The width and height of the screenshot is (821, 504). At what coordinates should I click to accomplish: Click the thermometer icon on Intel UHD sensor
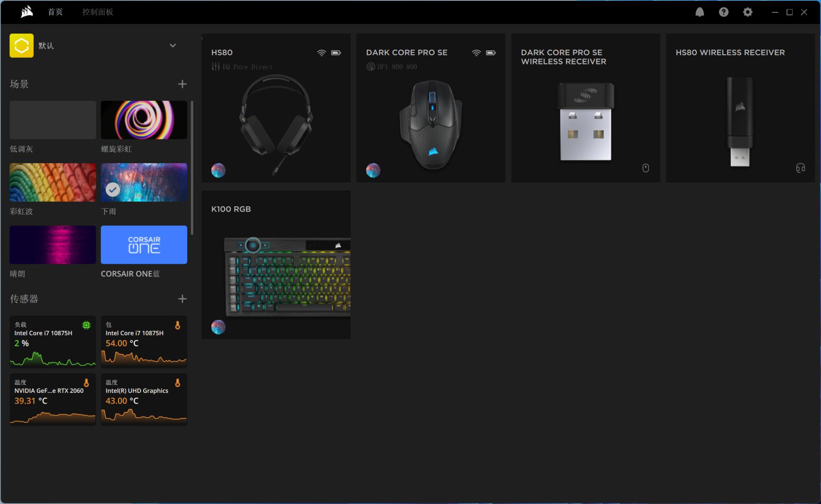(x=177, y=383)
